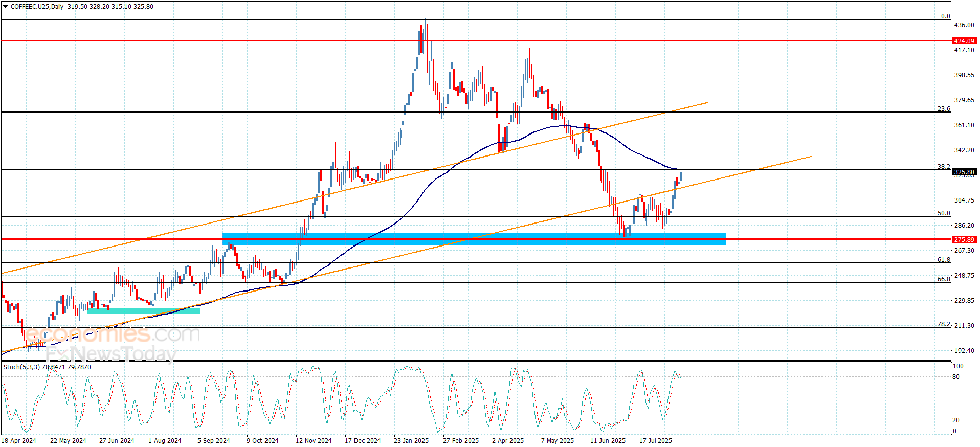980x447 pixels.
Task: Select the blue support zone rectangle
Action: click(474, 239)
